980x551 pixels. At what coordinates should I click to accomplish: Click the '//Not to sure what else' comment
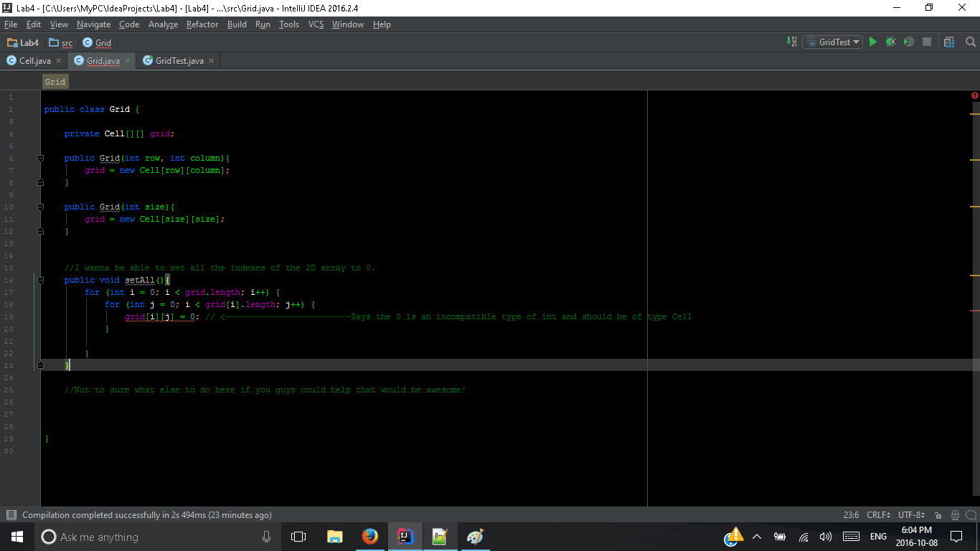coord(265,390)
